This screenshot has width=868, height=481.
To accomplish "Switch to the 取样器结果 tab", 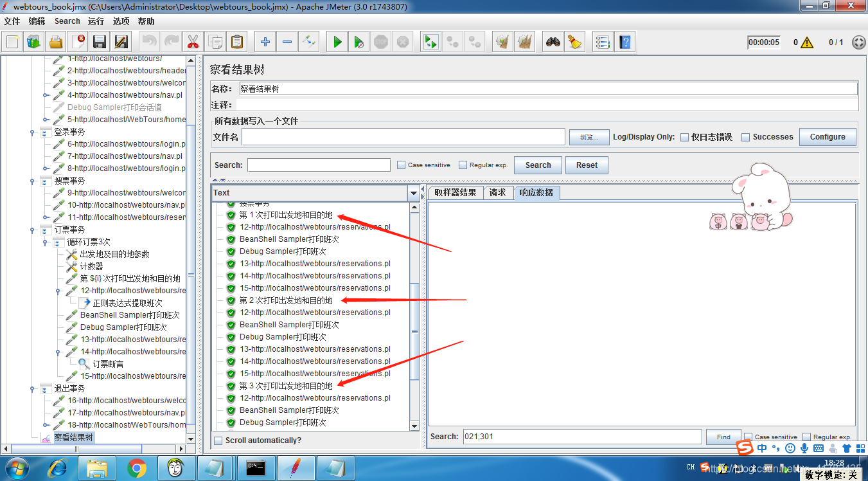I will [x=456, y=192].
